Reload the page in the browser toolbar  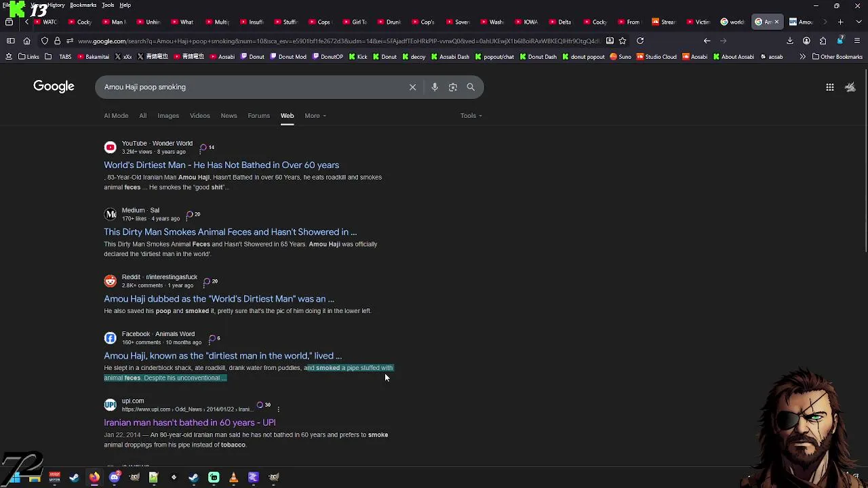639,41
